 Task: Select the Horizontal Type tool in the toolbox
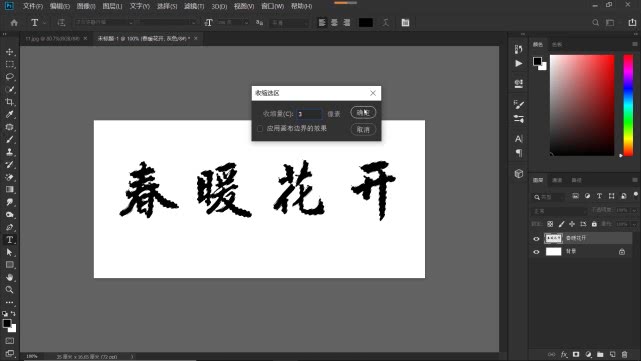tap(9, 240)
